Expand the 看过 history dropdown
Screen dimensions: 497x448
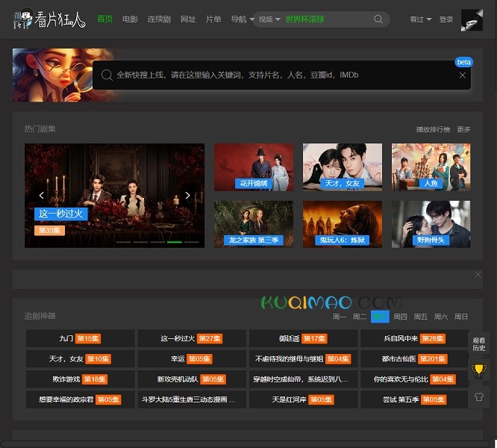420,19
